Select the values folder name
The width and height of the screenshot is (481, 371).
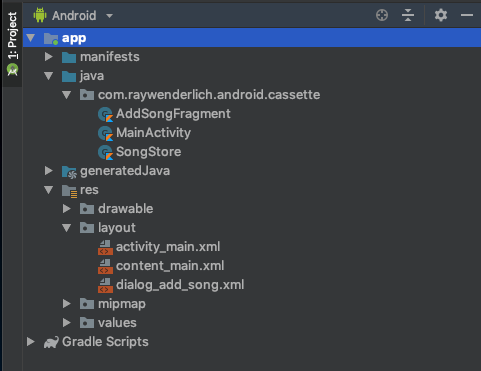pos(117,323)
